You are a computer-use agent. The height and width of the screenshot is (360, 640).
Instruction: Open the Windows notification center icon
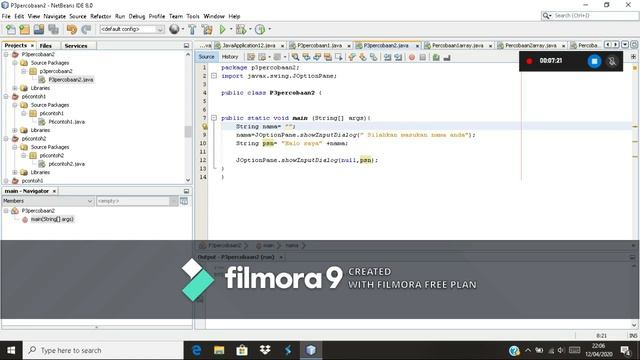(x=625, y=350)
